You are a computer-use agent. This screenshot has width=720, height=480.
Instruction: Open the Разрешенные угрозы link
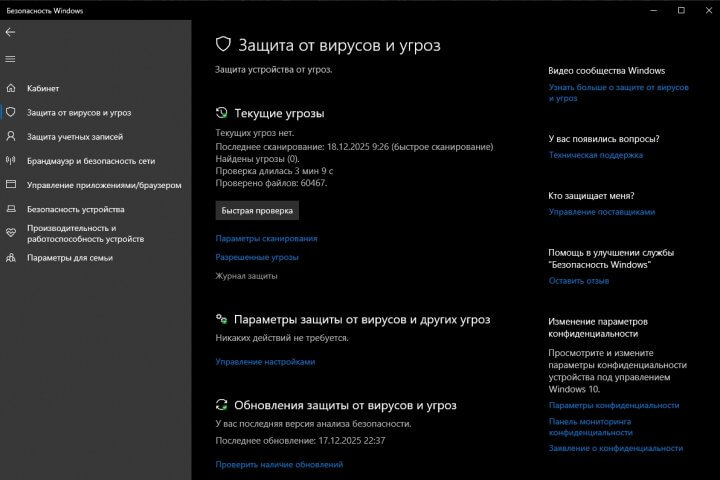257,257
